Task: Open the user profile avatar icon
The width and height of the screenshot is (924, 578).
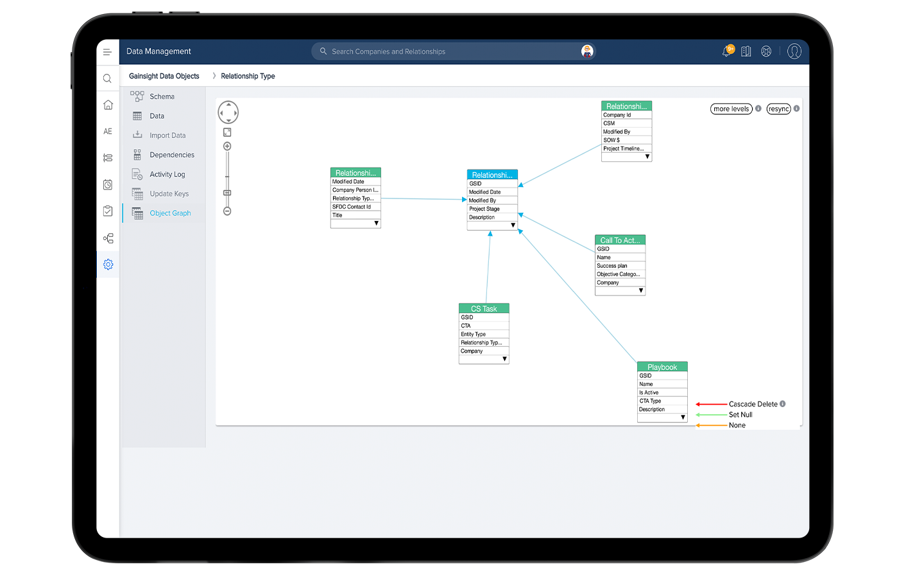Action: pyautogui.click(x=794, y=51)
